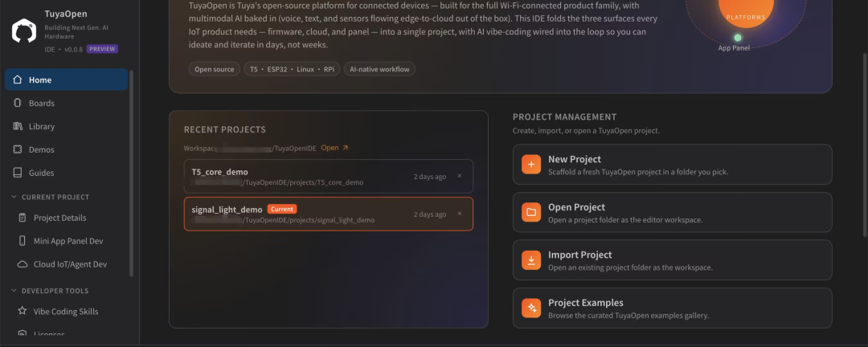Click the /TuyaOpenIDE/projects/signal_light_demo path text
868x347 pixels.
coord(309,220)
